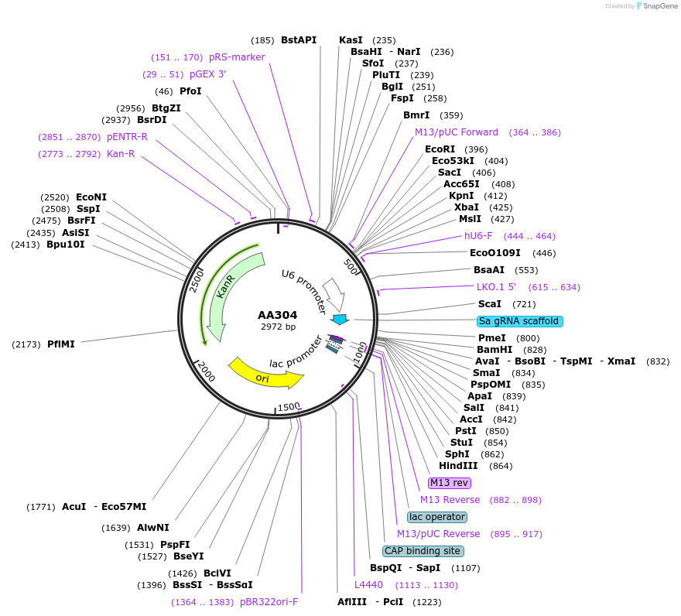
Task: Select the CAP binding site label
Action: [423, 551]
